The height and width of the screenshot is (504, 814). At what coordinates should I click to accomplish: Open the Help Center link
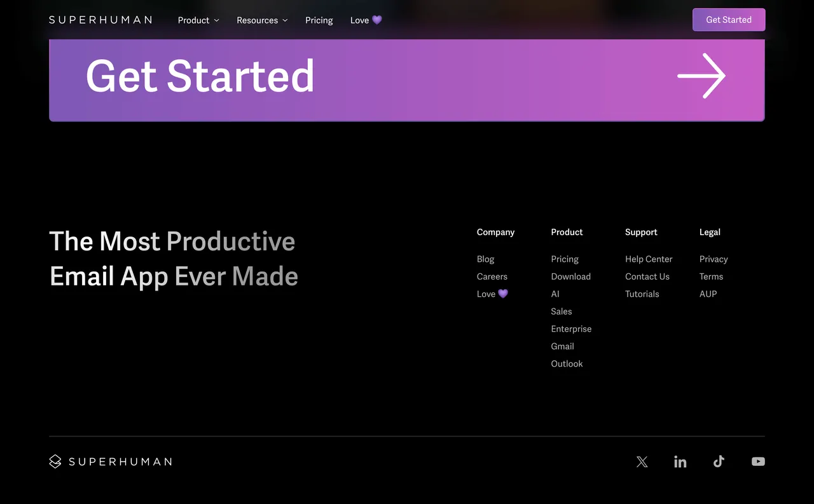(649, 259)
